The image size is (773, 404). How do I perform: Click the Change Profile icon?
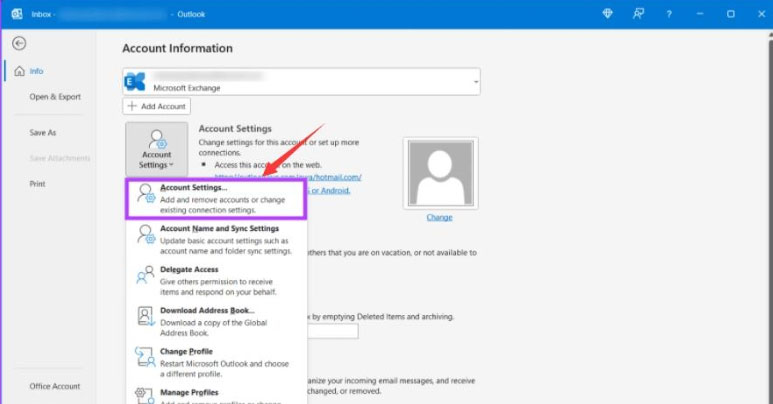pyautogui.click(x=145, y=357)
